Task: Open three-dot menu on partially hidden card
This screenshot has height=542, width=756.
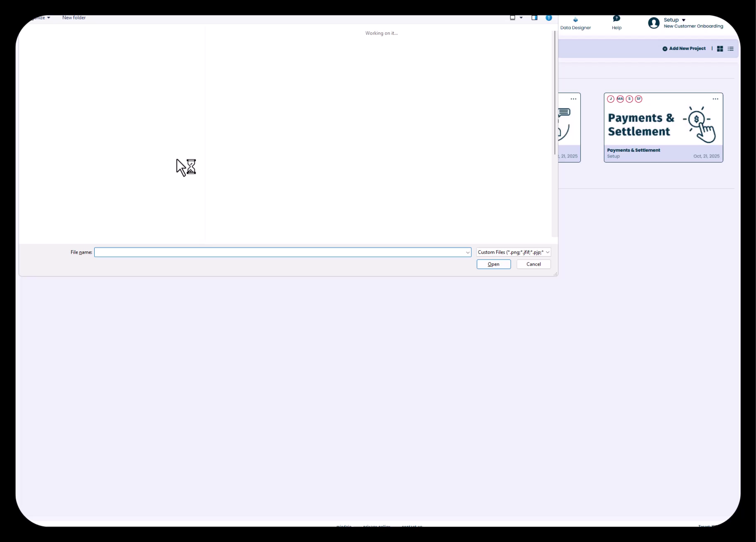Action: pyautogui.click(x=573, y=99)
